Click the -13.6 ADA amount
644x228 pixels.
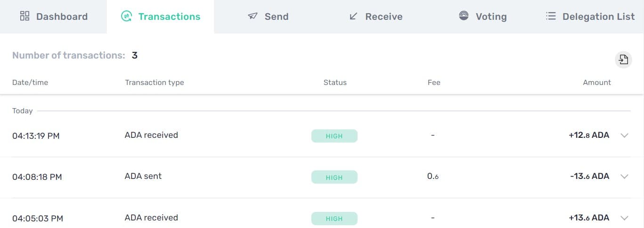[589, 176]
